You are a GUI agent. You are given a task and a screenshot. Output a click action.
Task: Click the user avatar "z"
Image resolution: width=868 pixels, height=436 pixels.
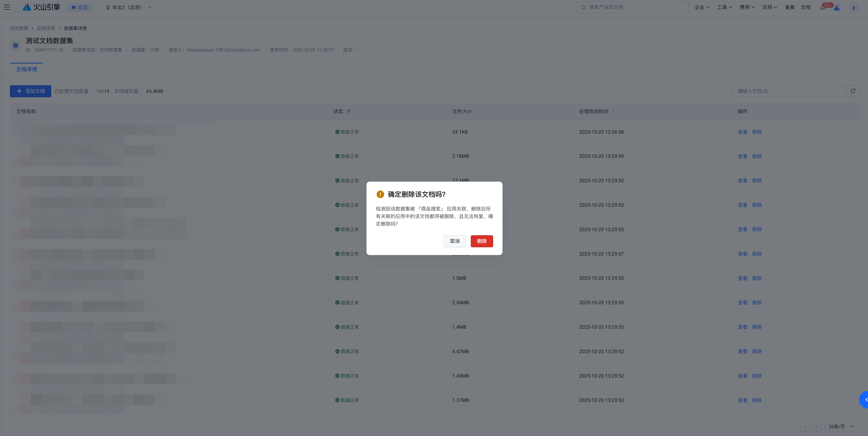[853, 7]
